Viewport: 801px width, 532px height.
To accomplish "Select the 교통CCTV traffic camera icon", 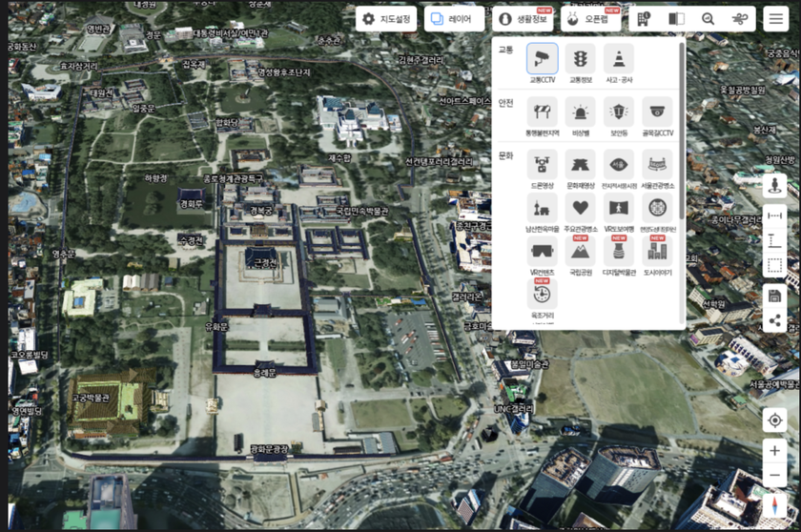I will (x=542, y=59).
